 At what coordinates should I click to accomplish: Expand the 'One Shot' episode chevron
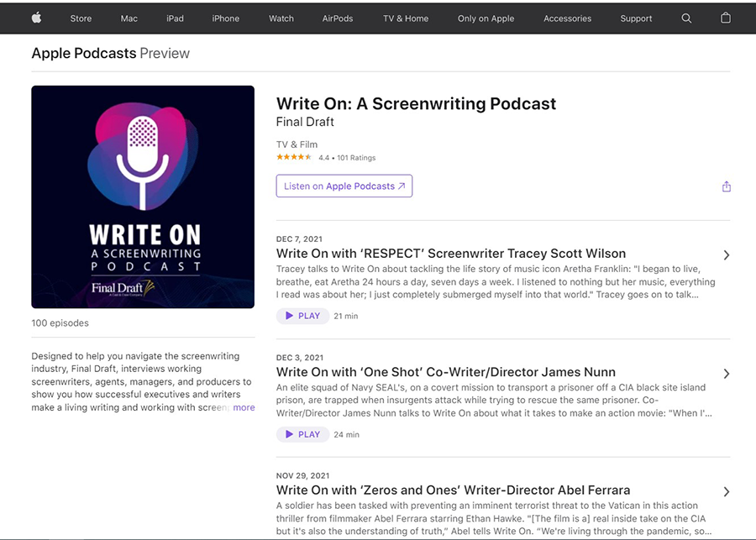[726, 374]
